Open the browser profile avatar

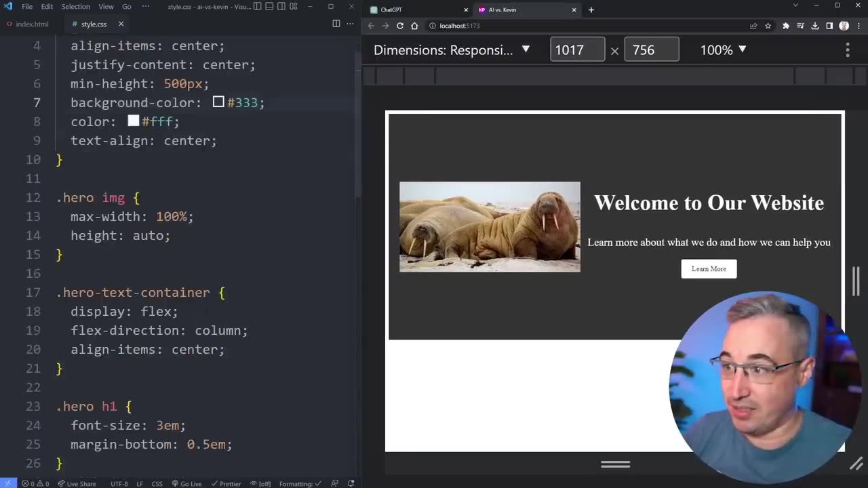tap(844, 26)
